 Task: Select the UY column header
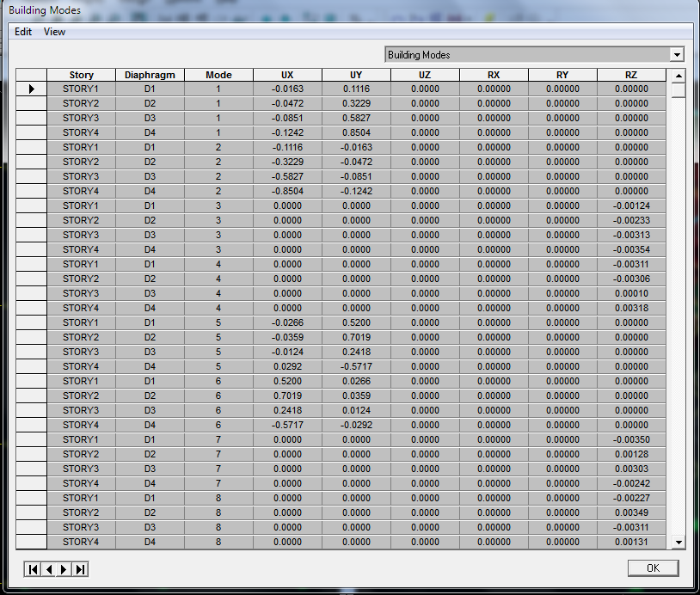[356, 75]
